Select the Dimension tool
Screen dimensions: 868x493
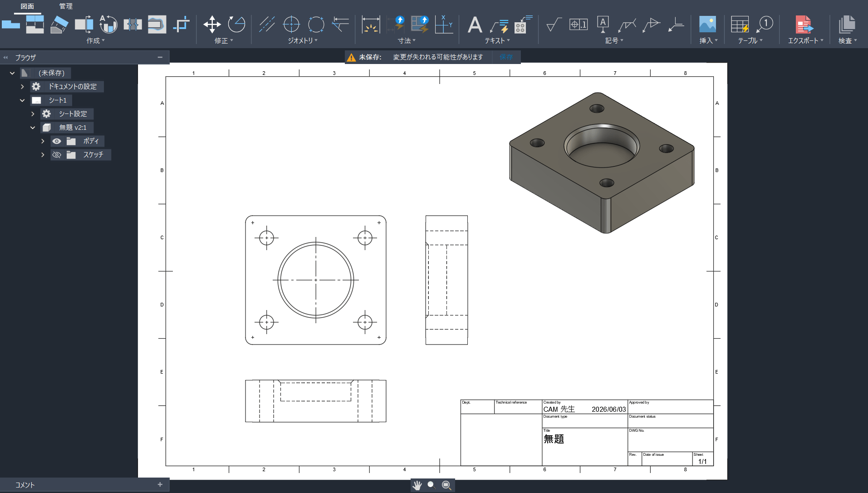click(x=371, y=24)
